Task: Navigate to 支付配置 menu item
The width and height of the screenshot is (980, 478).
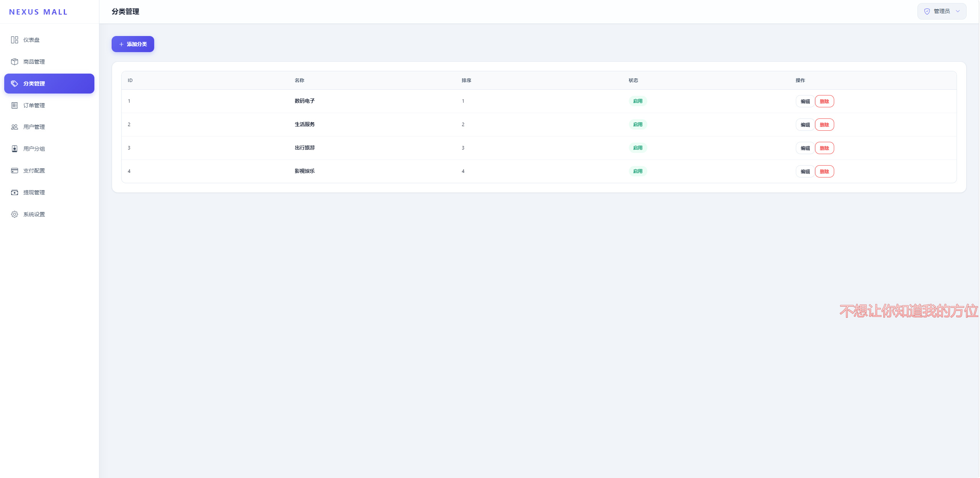Action: (49, 171)
